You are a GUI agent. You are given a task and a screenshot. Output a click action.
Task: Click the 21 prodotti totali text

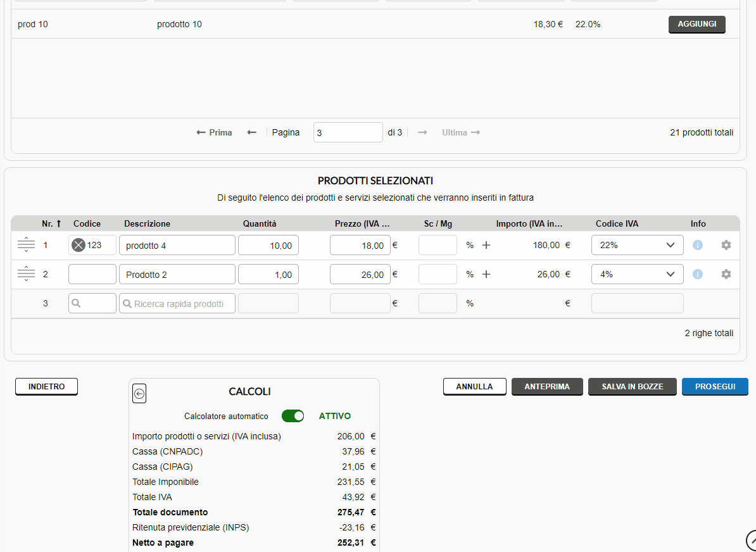702,132
